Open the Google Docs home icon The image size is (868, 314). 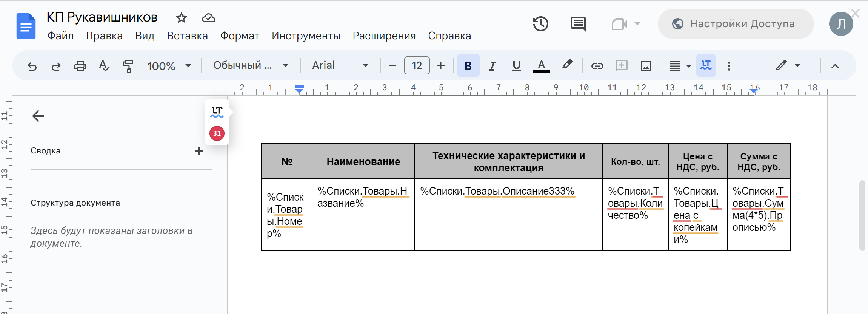tap(26, 26)
